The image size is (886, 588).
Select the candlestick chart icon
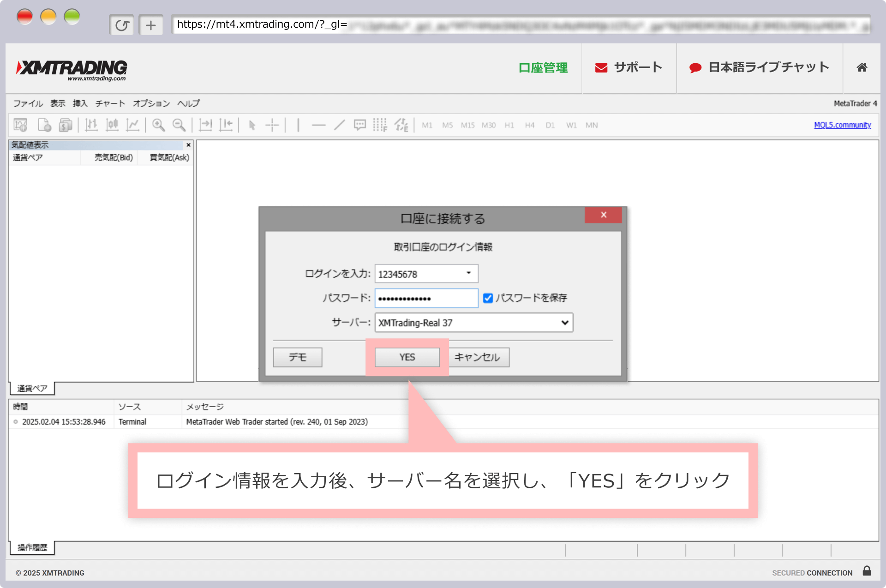(112, 125)
